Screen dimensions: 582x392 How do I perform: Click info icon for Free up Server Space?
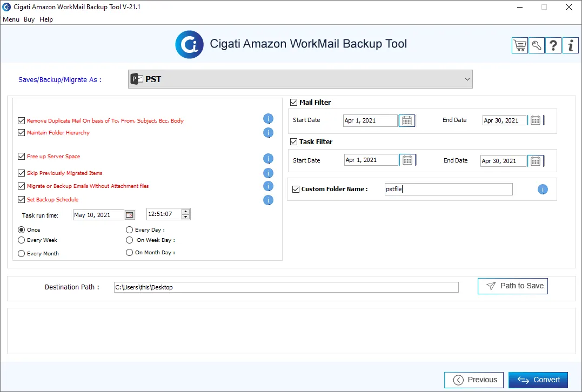(x=269, y=159)
